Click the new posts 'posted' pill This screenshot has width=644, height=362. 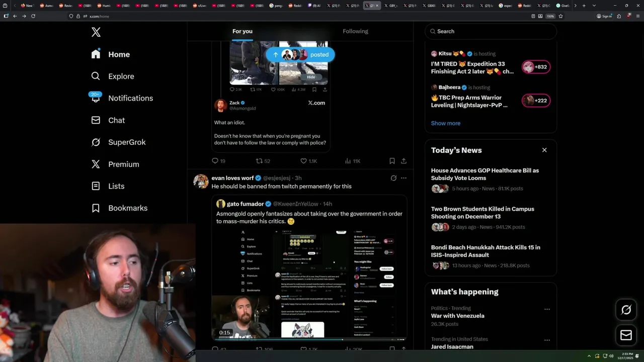(x=300, y=55)
